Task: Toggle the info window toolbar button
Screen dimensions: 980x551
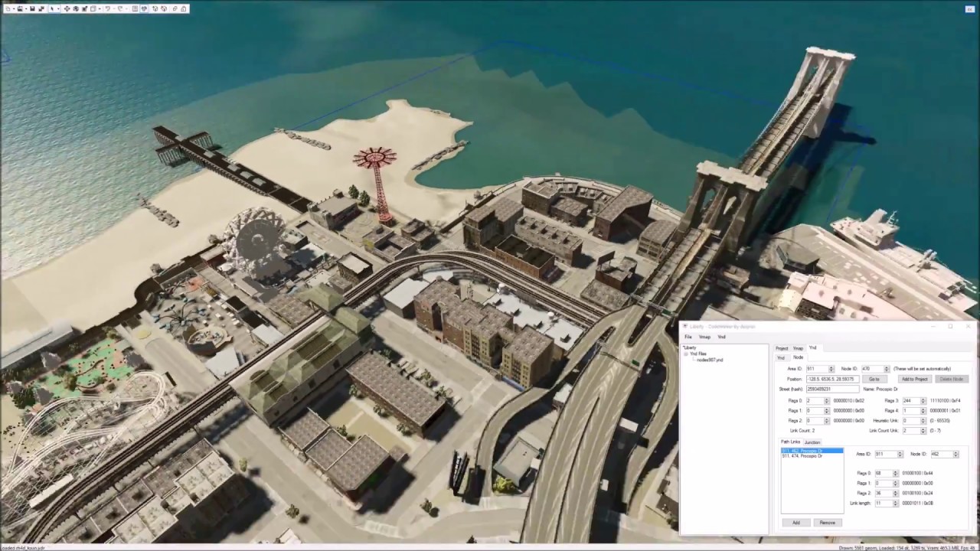Action: [135, 9]
